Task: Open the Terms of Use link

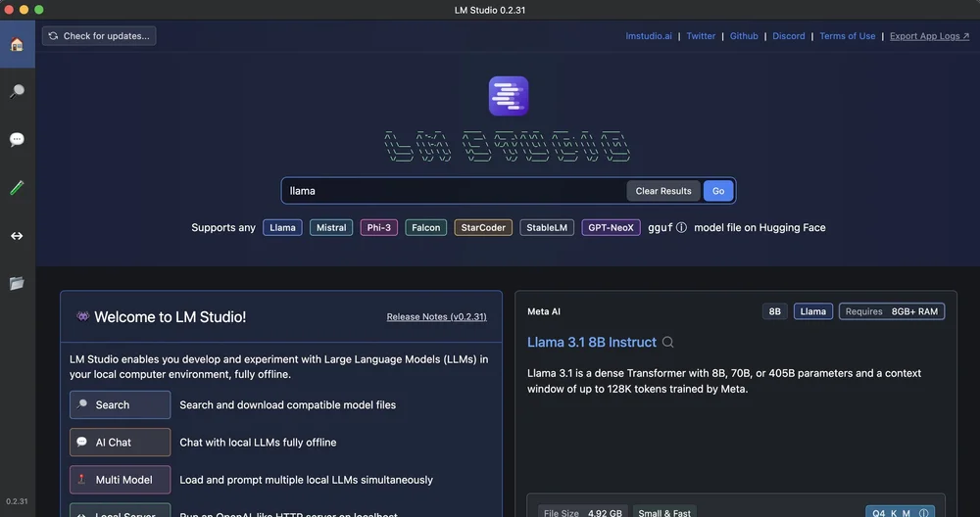Action: [x=848, y=36]
